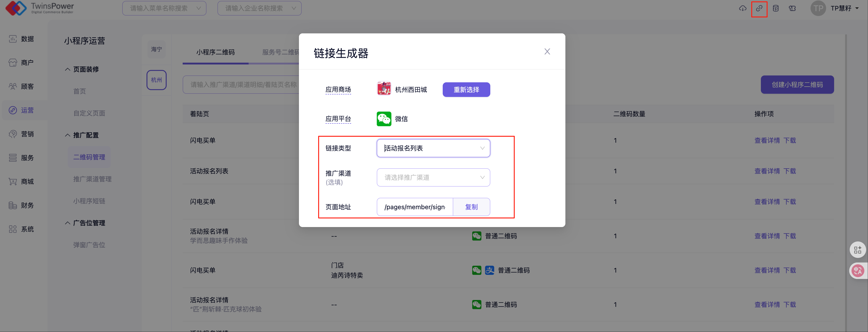Open the 营销 marketing sidebar icon
868x332 pixels.
point(13,134)
